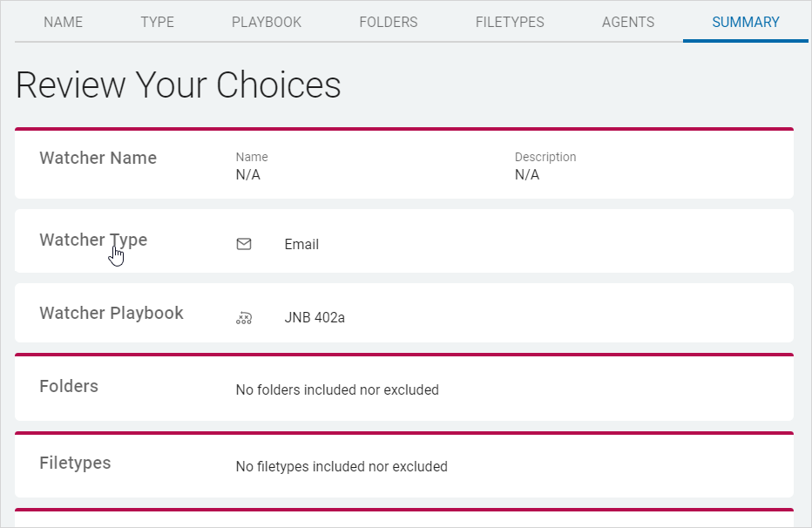
Task: Click the envelope icon next to Email
Action: point(244,245)
